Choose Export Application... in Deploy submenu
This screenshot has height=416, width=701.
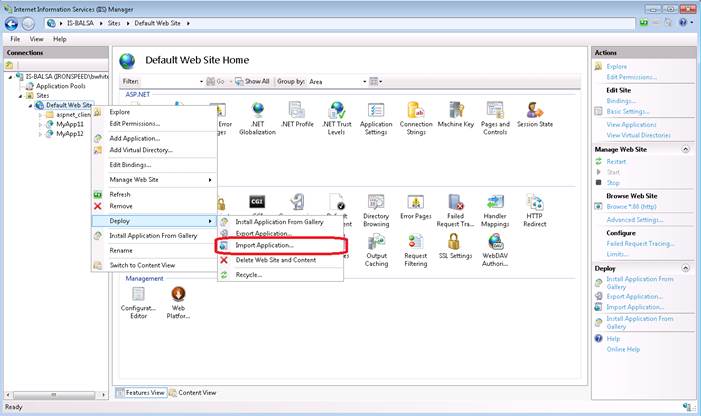click(281, 234)
